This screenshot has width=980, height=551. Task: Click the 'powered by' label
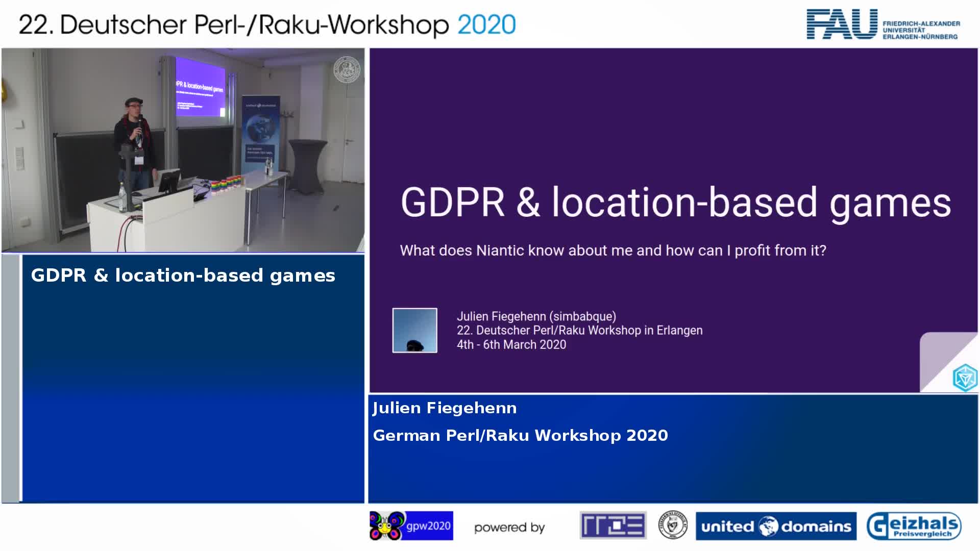coord(509,527)
